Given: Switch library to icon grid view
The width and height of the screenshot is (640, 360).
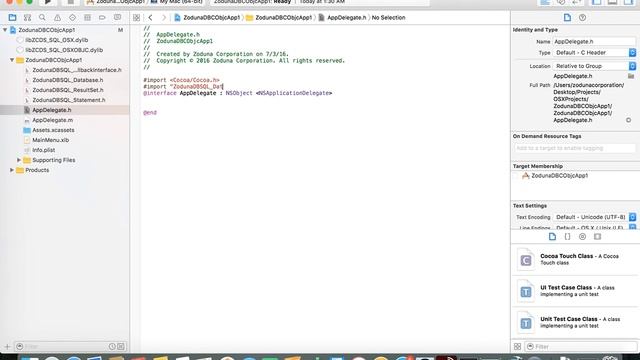Looking at the screenshot, I should tap(517, 347).
